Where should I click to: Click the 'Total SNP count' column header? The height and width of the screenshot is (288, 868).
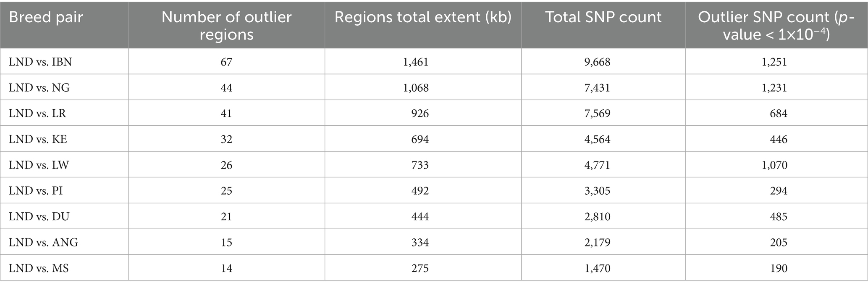[603, 17]
